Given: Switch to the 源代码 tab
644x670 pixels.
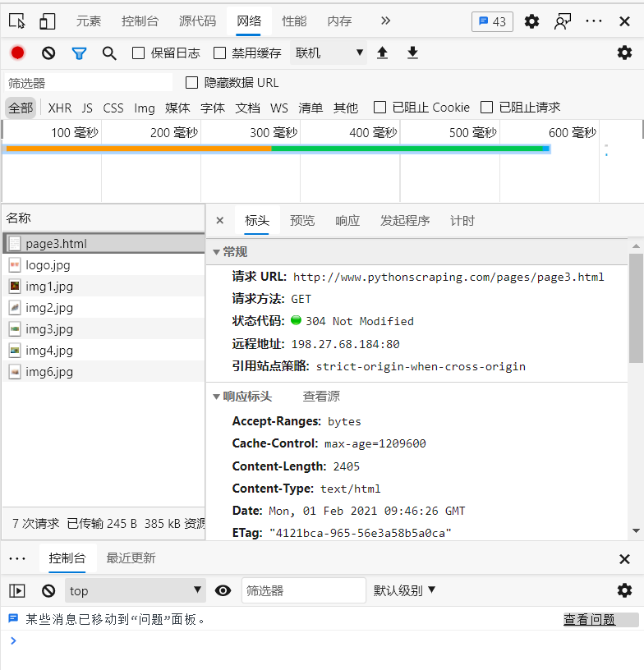Looking at the screenshot, I should click(x=197, y=21).
